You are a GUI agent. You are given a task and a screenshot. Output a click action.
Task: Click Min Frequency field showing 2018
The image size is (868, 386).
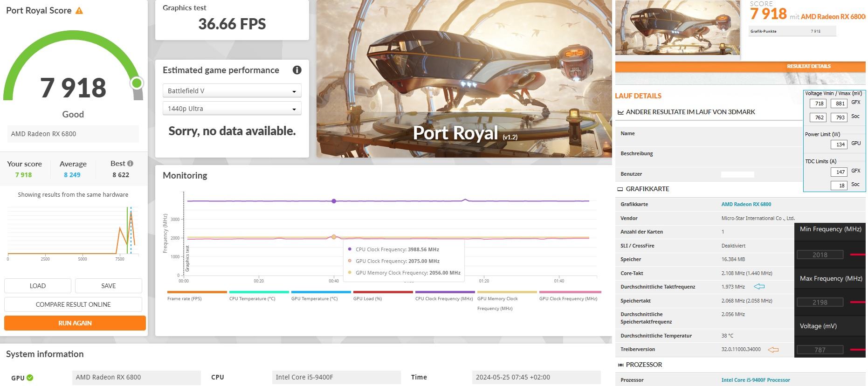[820, 255]
